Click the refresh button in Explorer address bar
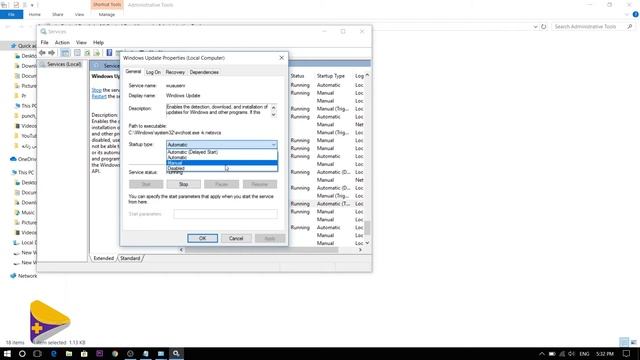This screenshot has width=640, height=360. pyautogui.click(x=544, y=27)
